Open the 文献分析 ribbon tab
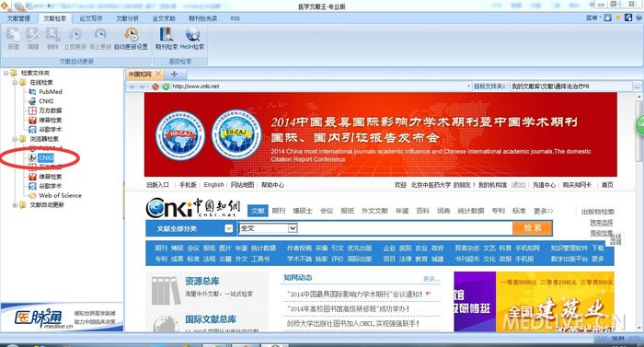This screenshot has width=644, height=347. pyautogui.click(x=127, y=18)
